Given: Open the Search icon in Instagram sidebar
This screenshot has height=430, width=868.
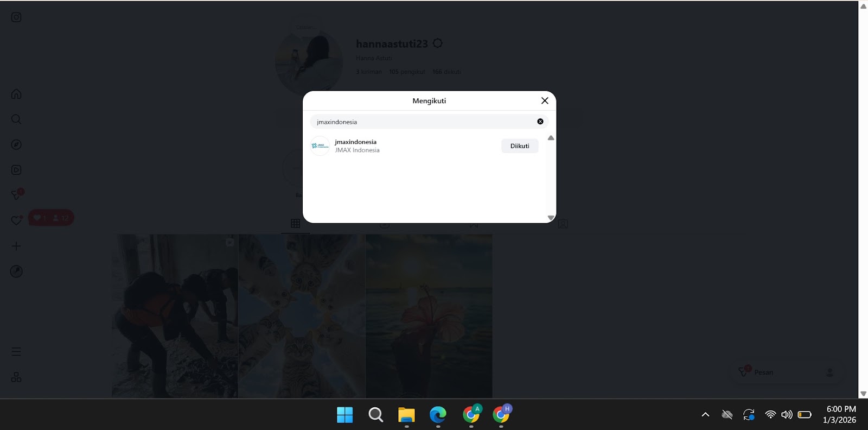Looking at the screenshot, I should pos(16,119).
